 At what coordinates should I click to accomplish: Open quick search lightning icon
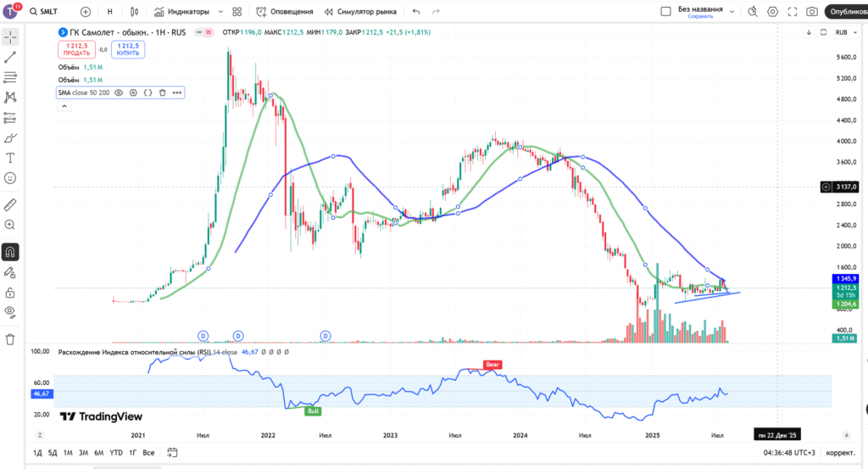[753, 12]
